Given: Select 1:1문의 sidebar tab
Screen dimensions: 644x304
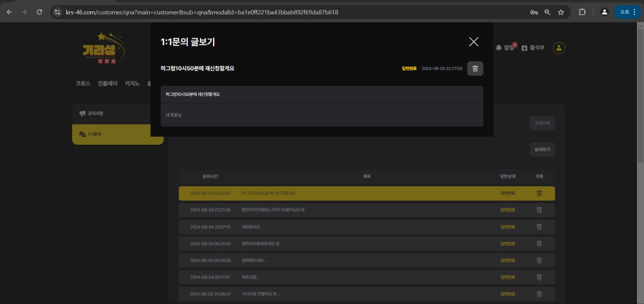Looking at the screenshot, I should [x=94, y=134].
